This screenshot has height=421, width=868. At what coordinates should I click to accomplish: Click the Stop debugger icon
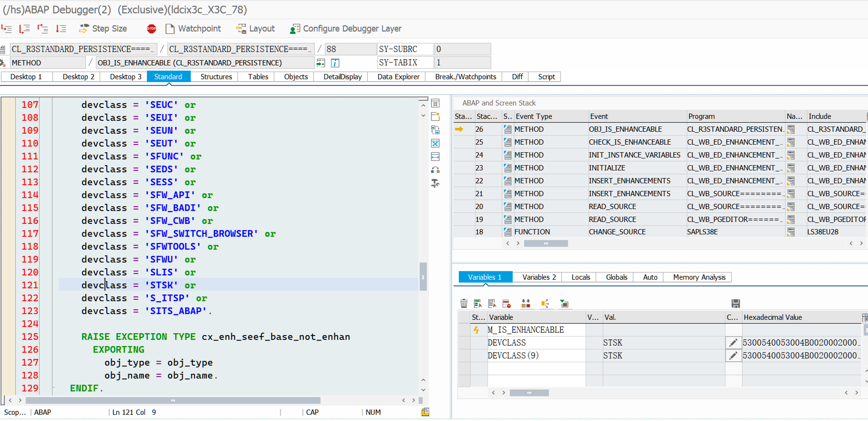(151, 29)
